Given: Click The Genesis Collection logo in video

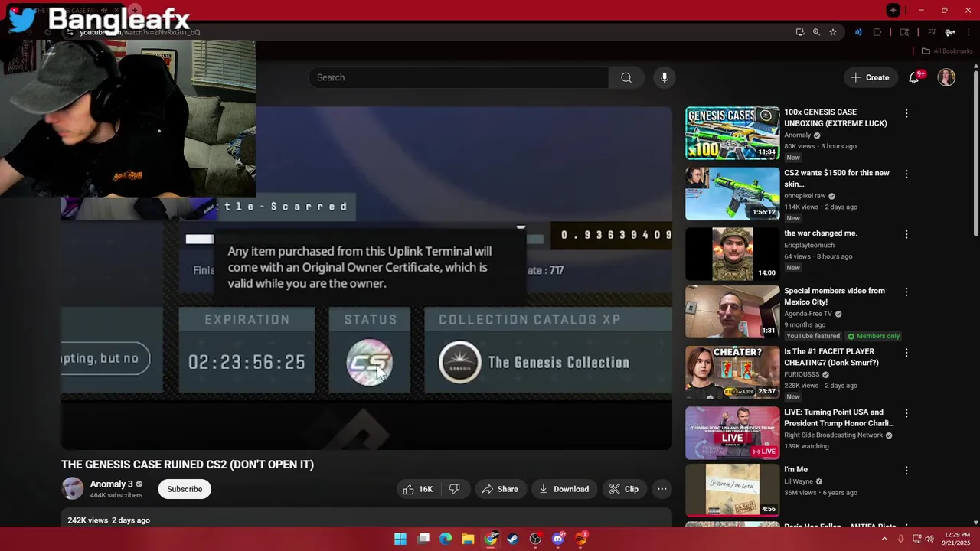Looking at the screenshot, I should point(460,362).
